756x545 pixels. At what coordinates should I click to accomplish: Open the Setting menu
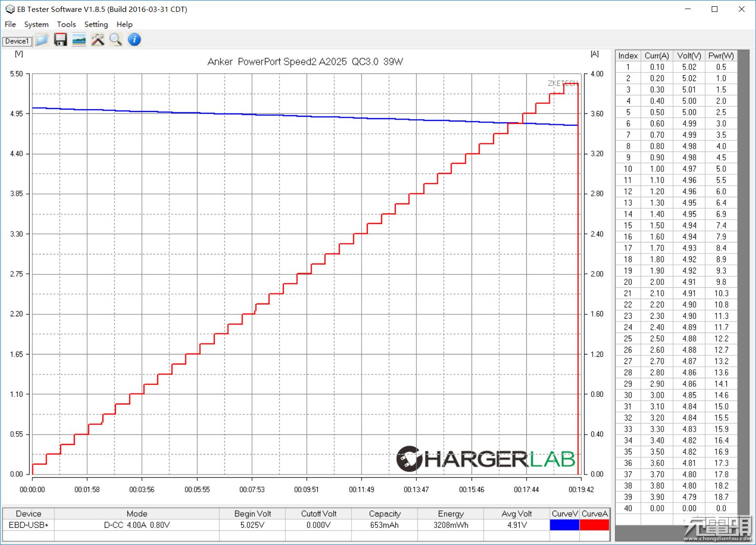[96, 24]
